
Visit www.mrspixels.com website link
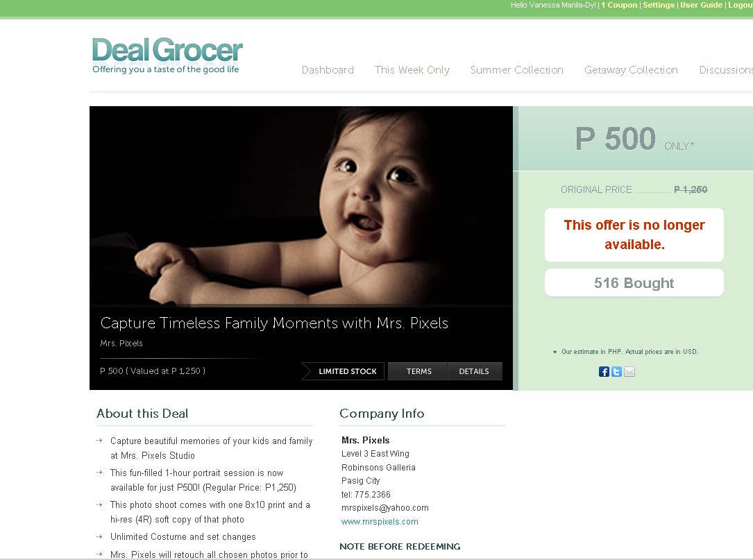[380, 522]
